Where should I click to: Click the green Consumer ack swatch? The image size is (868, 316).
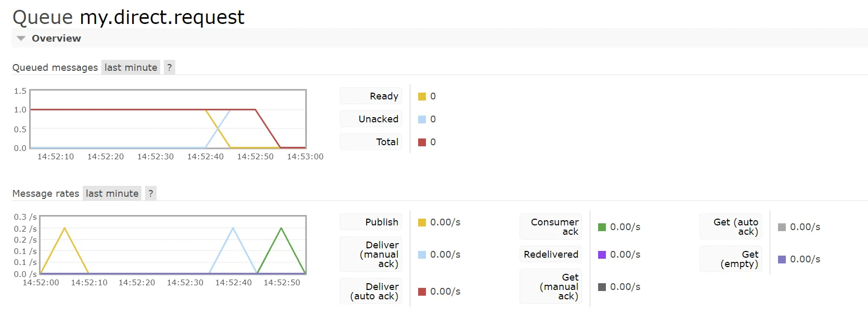pos(602,227)
